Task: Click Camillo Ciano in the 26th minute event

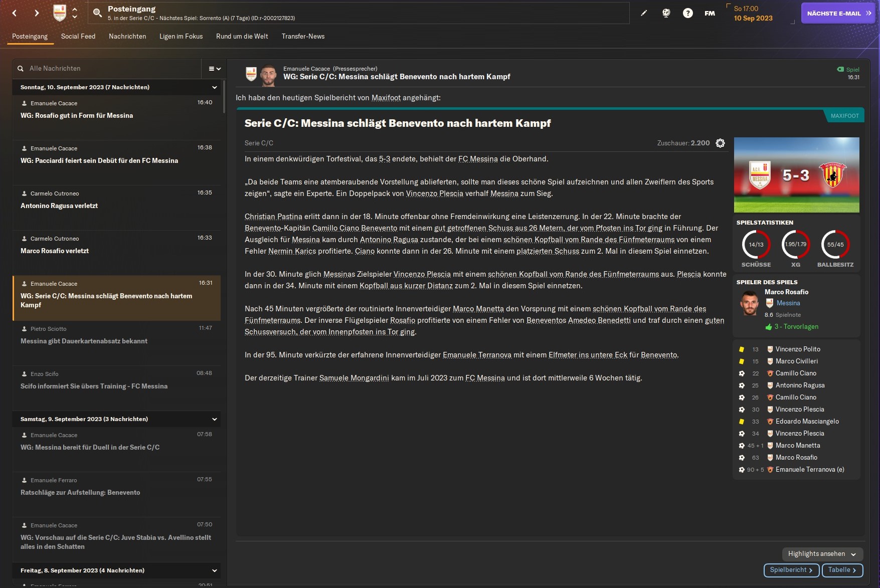Action: 796,398
